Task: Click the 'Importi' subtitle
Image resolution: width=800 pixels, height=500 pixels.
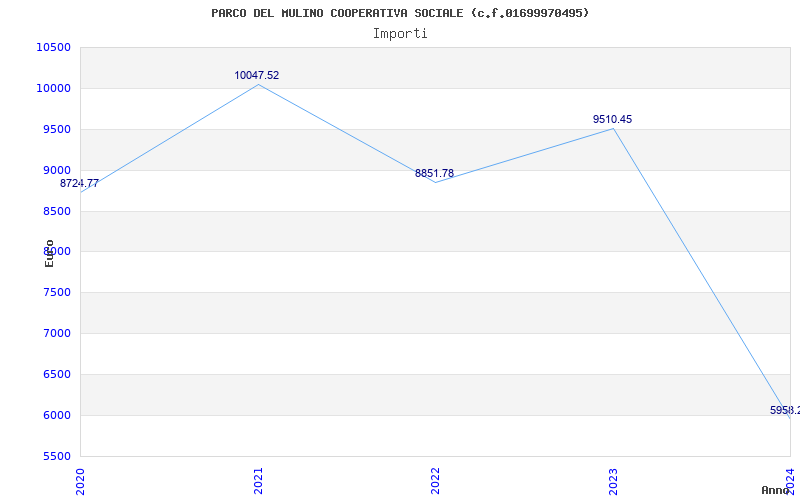Action: tap(400, 34)
